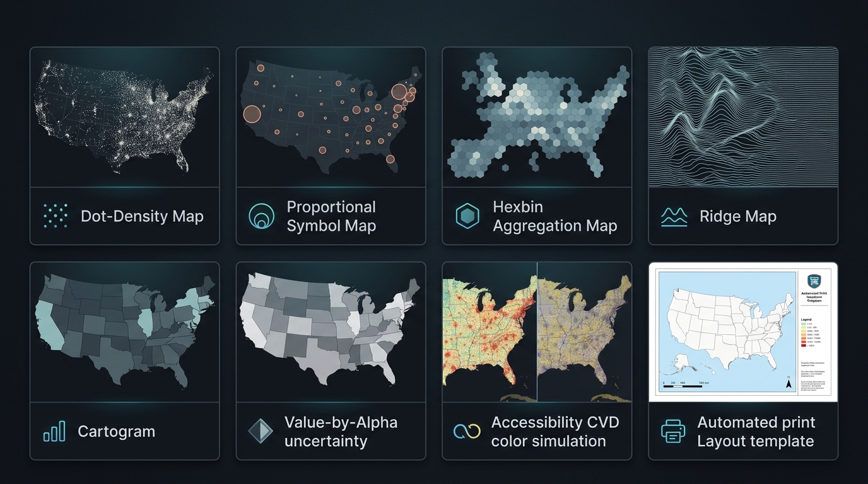Click the Ridge Map wave icon
This screenshot has width=868, height=484.
(x=674, y=217)
